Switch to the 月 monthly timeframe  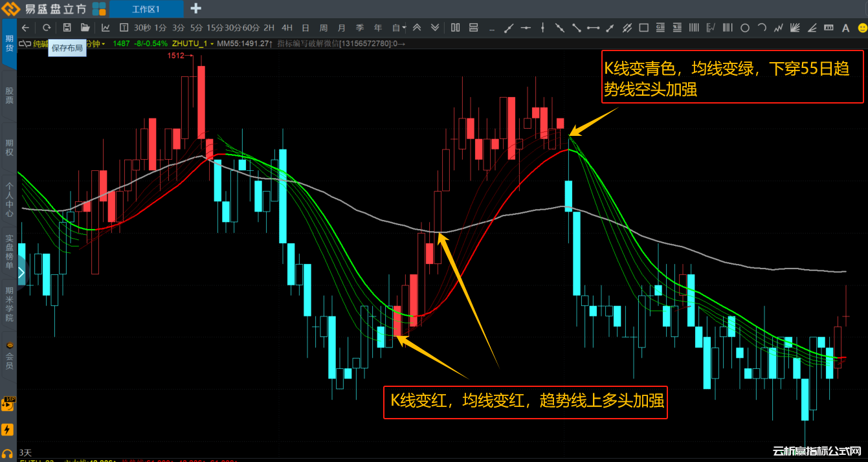[x=342, y=28]
